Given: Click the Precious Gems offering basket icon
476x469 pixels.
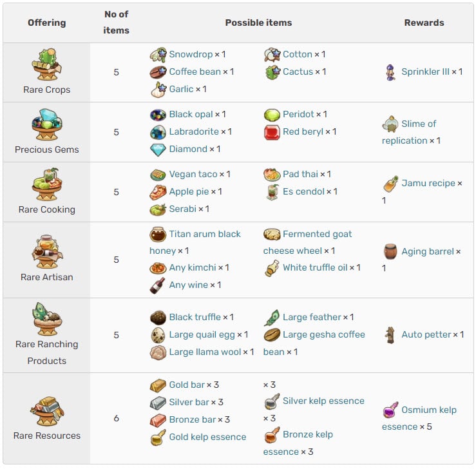Looking at the screenshot, I should (x=47, y=124).
